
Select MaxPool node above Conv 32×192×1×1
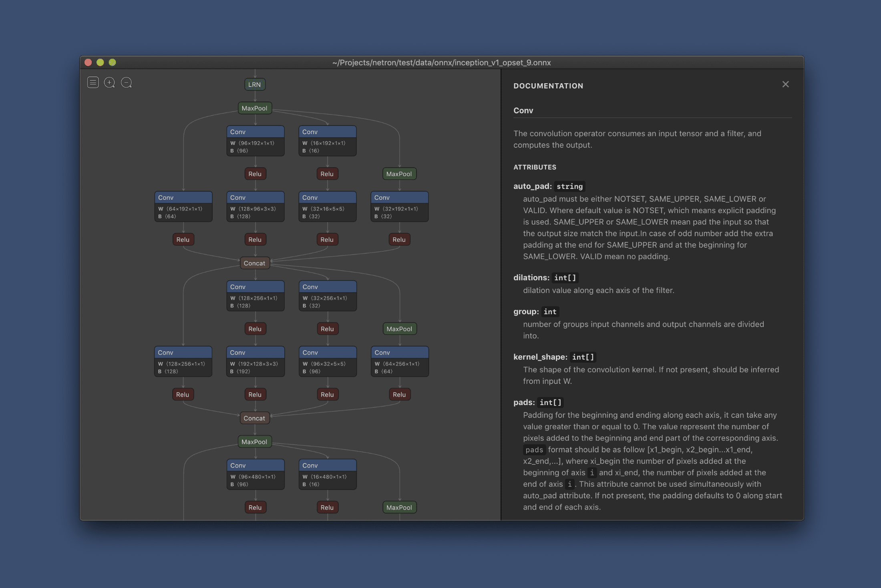(399, 174)
